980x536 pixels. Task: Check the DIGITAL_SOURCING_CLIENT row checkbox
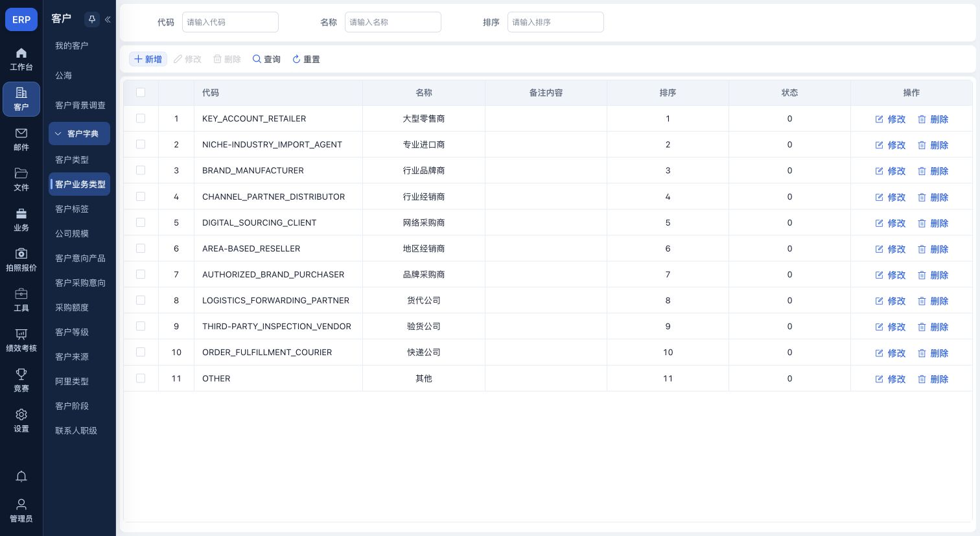click(x=141, y=222)
